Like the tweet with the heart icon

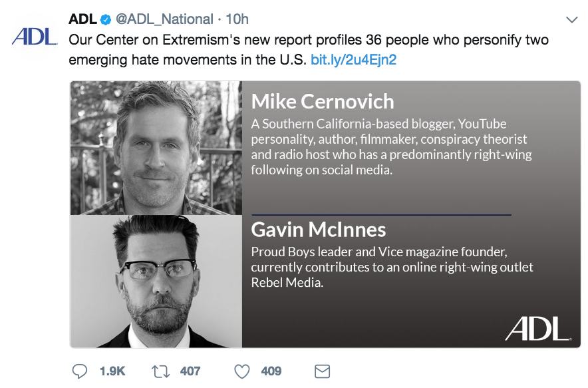tap(241, 371)
